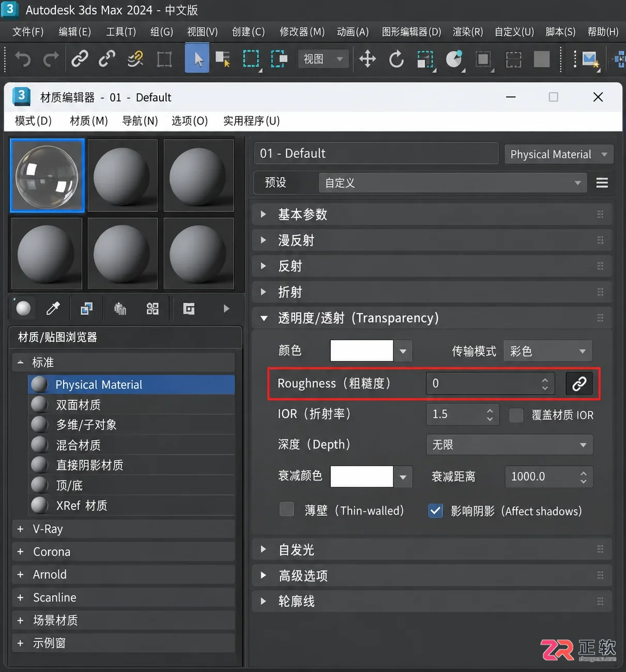Open the 视图 reference coordinate dropdown
This screenshot has width=626, height=672.
[x=323, y=59]
